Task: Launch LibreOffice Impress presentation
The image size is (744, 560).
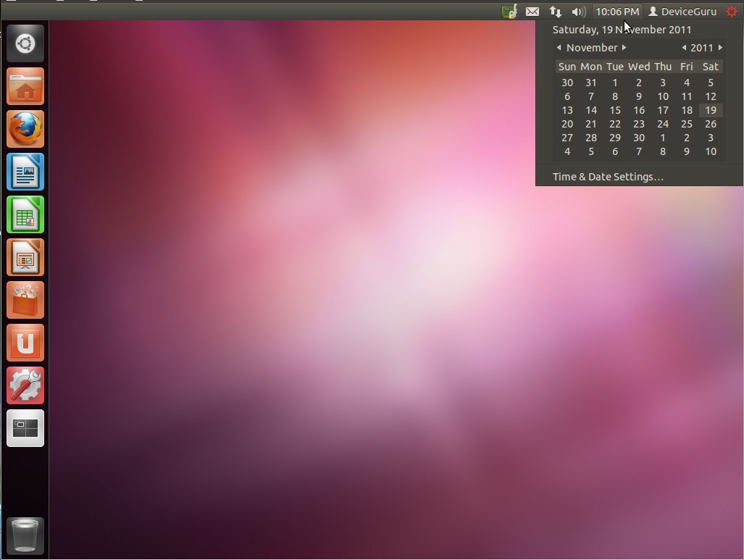Action: tap(25, 257)
